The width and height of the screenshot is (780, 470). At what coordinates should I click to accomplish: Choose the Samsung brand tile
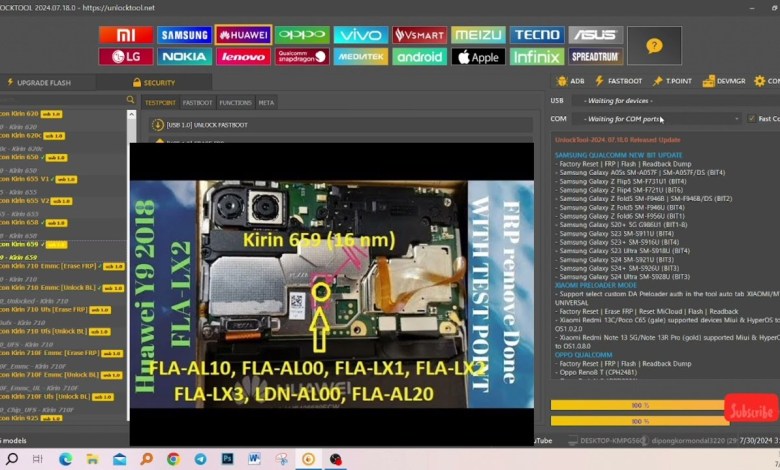click(x=184, y=35)
